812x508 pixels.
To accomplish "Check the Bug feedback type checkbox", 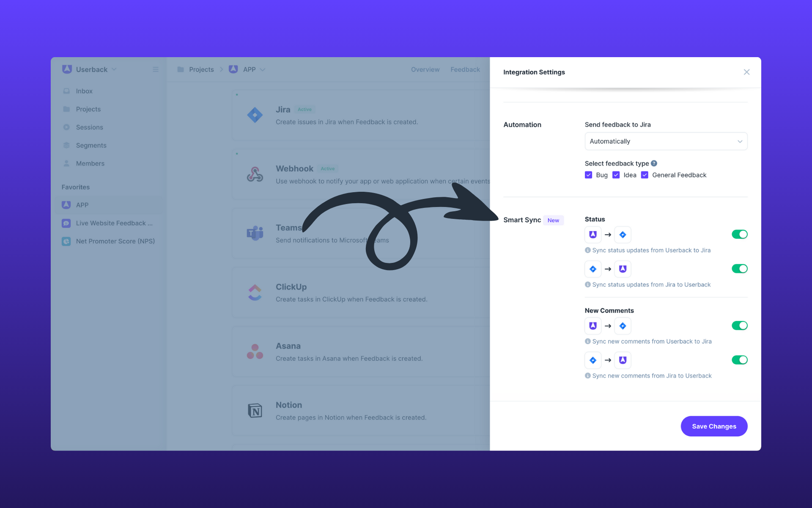I will point(588,175).
